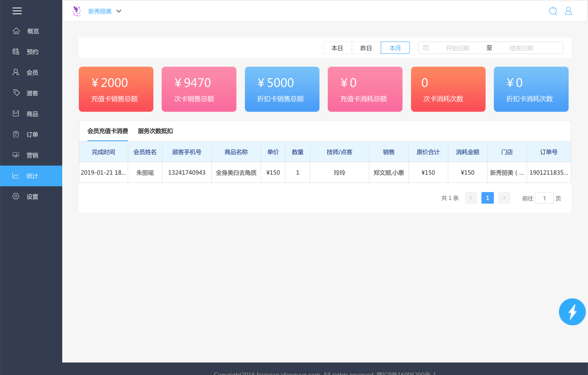Switch to 服务次数抵扣 tab
The image size is (588, 375).
[x=155, y=131]
